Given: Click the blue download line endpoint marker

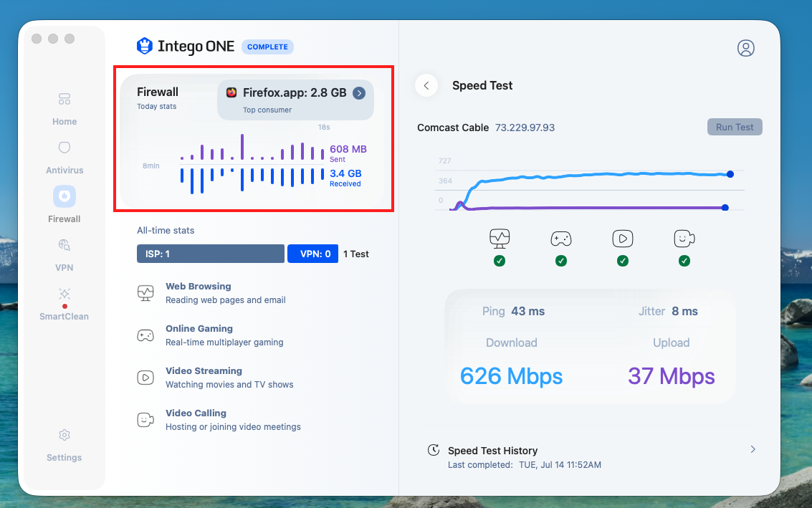Looking at the screenshot, I should (x=730, y=174).
